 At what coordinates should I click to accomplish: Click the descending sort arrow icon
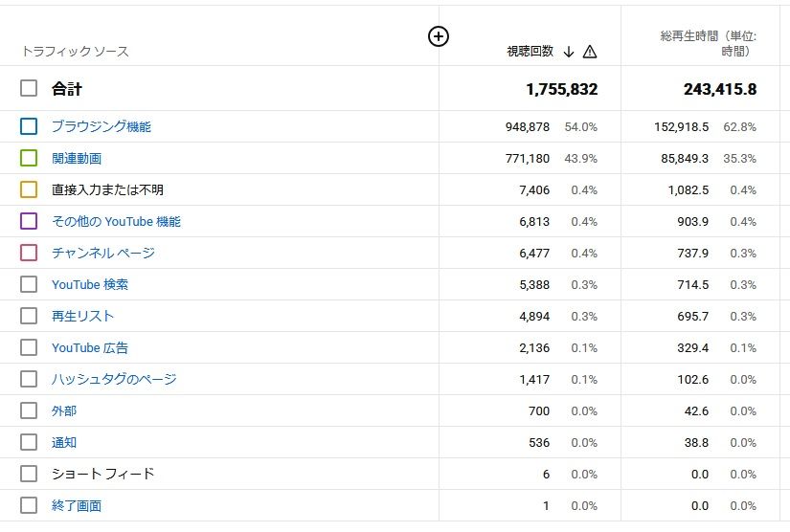click(569, 52)
